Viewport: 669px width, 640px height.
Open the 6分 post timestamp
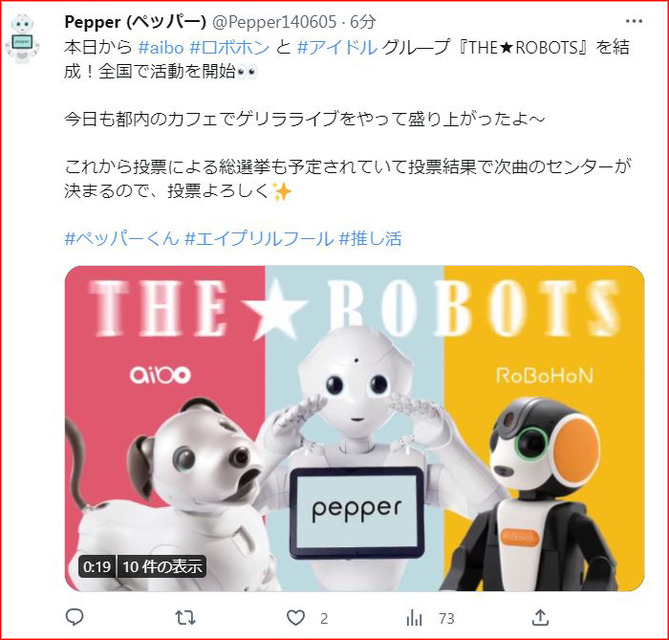pos(363,22)
